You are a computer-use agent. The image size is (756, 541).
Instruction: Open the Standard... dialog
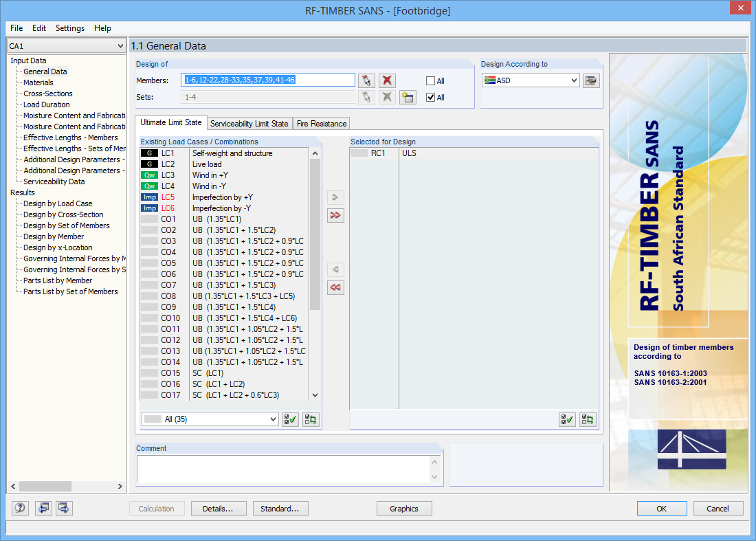click(280, 508)
